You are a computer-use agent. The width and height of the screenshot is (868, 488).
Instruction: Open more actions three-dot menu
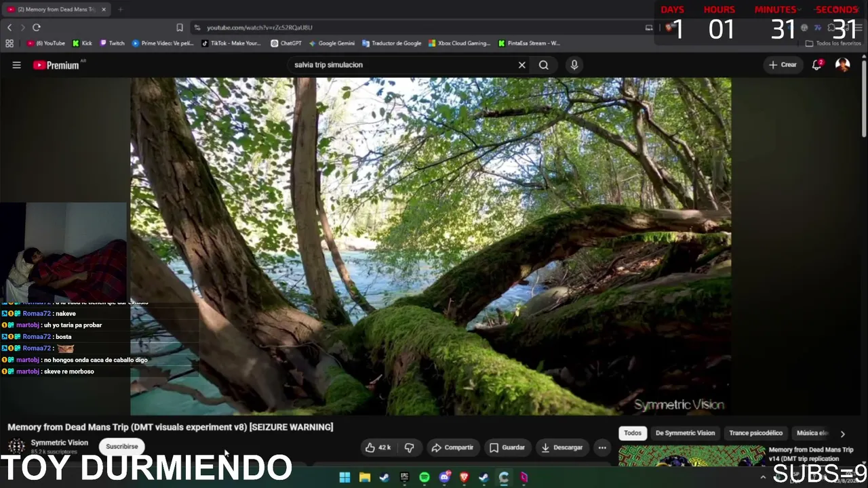[x=602, y=447]
